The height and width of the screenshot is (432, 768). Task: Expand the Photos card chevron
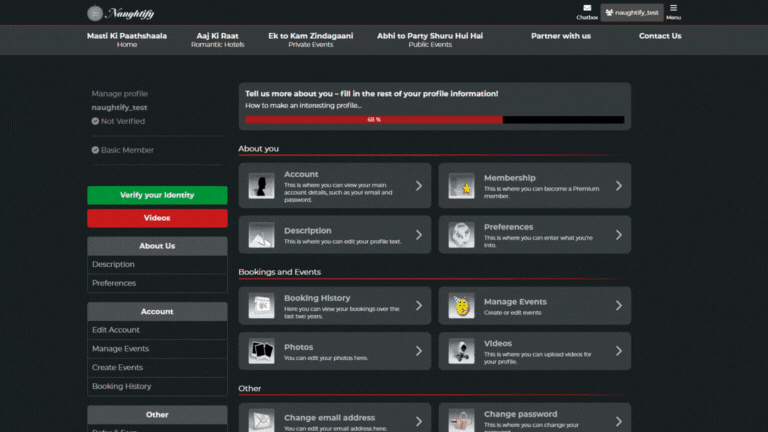(419, 351)
